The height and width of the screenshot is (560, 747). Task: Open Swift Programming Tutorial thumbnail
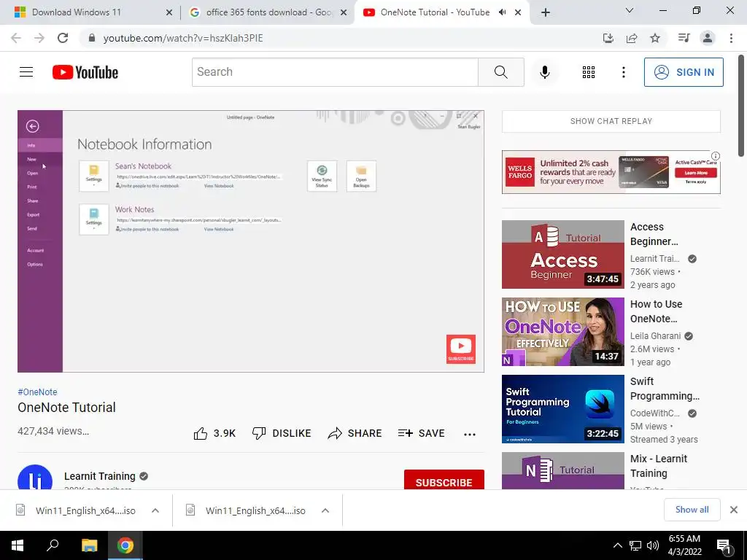pos(562,408)
